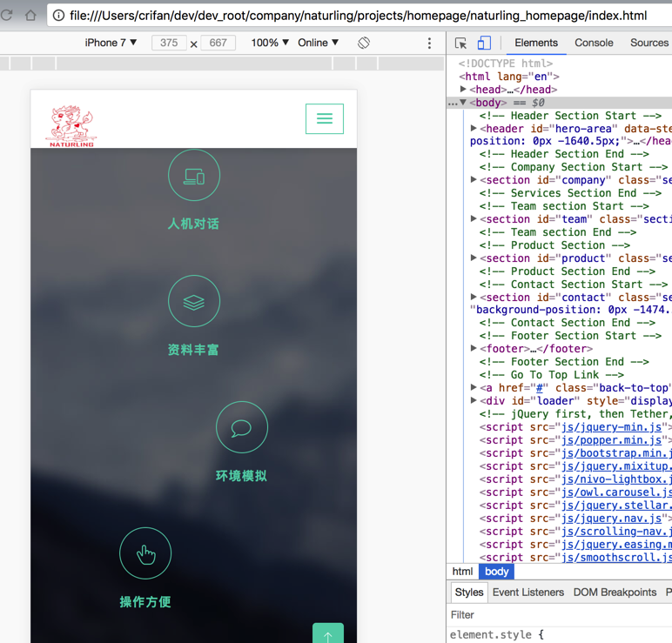Expand the back-to-top anchor node
Image resolution: width=672 pixels, height=643 pixels.
pyautogui.click(x=474, y=387)
